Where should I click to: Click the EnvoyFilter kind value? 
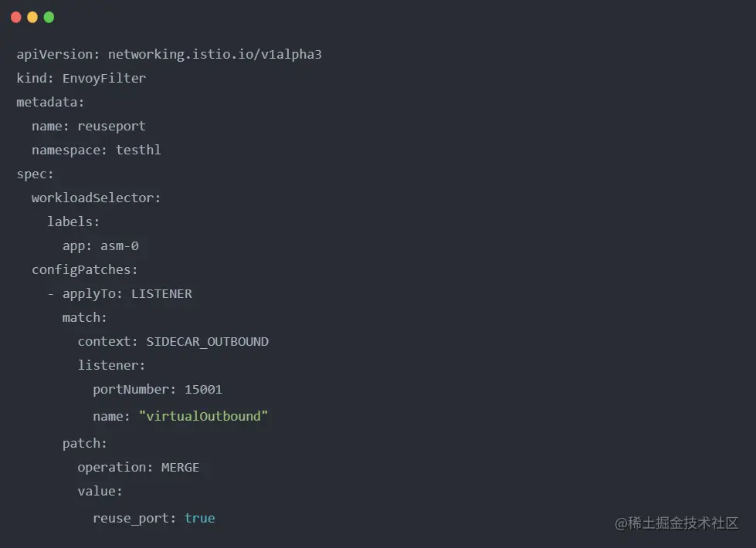pyautogui.click(x=104, y=78)
